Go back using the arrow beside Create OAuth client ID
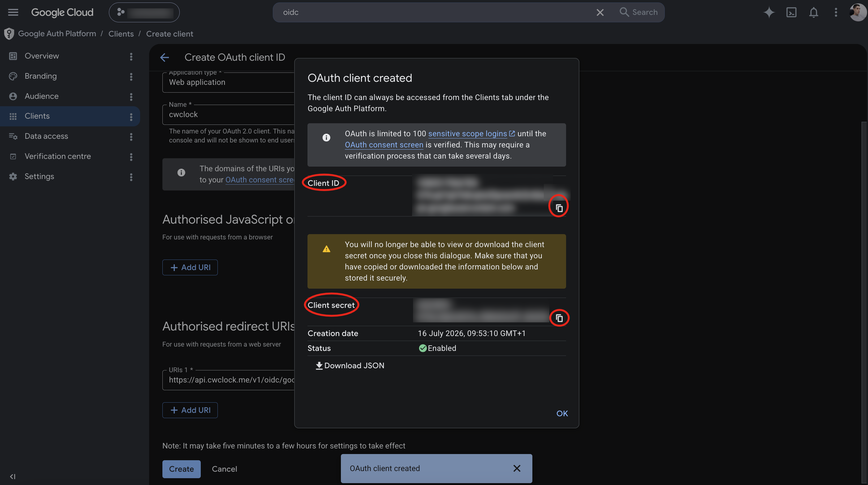868x485 pixels. tap(165, 57)
